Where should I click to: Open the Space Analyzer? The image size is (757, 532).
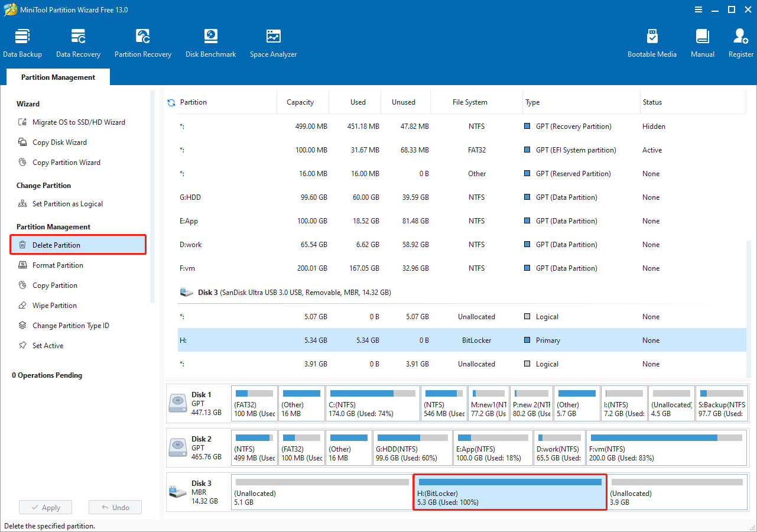[x=272, y=41]
